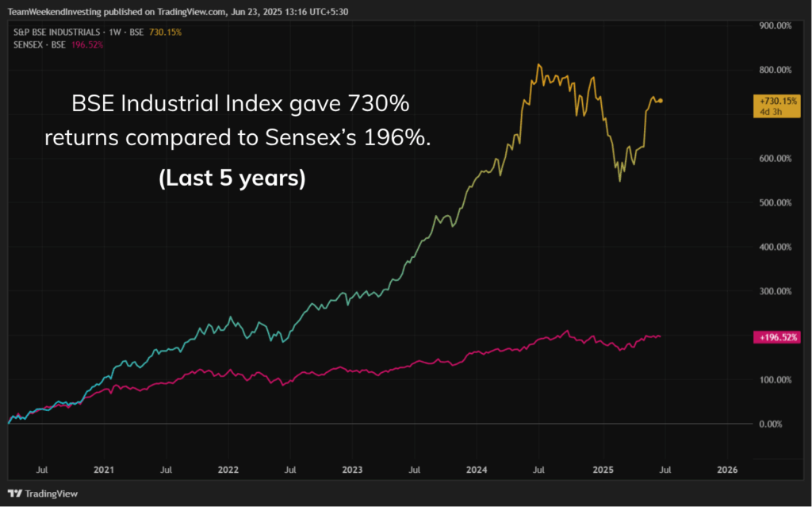The width and height of the screenshot is (812, 507).
Task: Select the SENSEX · BSE legend label
Action: point(40,44)
